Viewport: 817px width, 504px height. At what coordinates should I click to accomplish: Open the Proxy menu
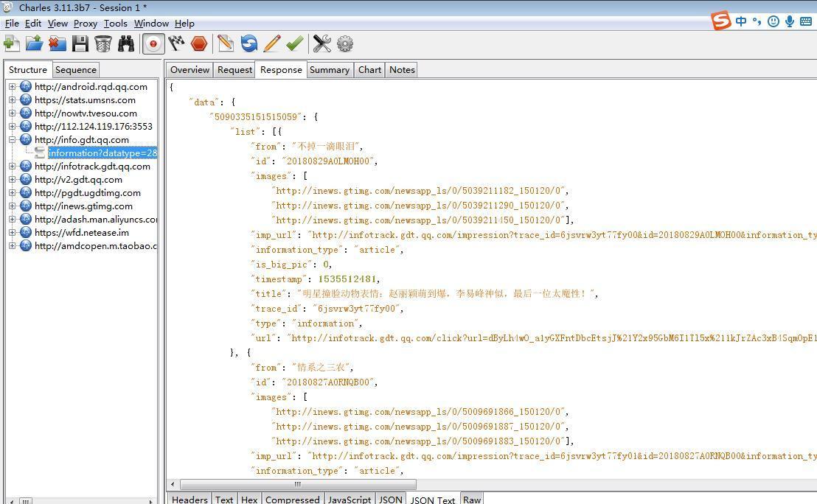(86, 24)
